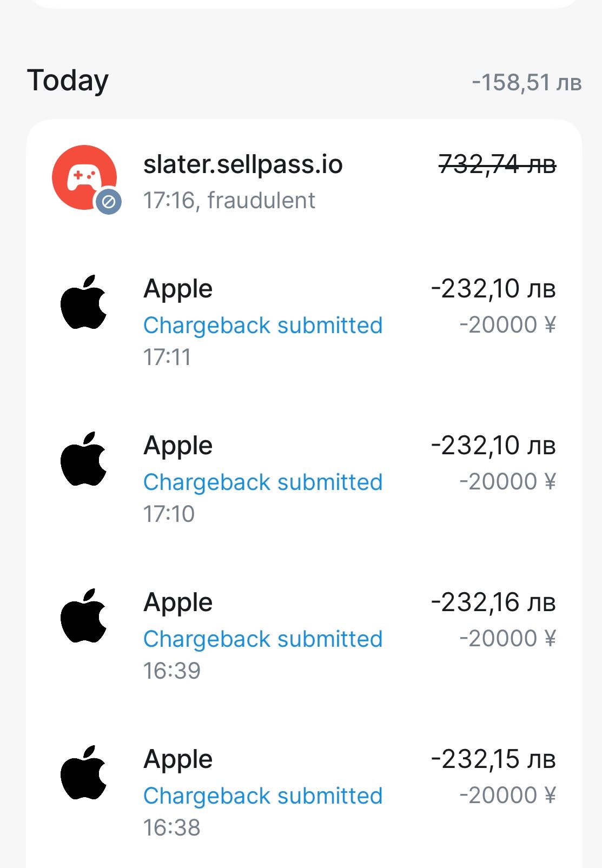Tap the '17:16, fraudulent' status text
The height and width of the screenshot is (868, 602).
(229, 201)
